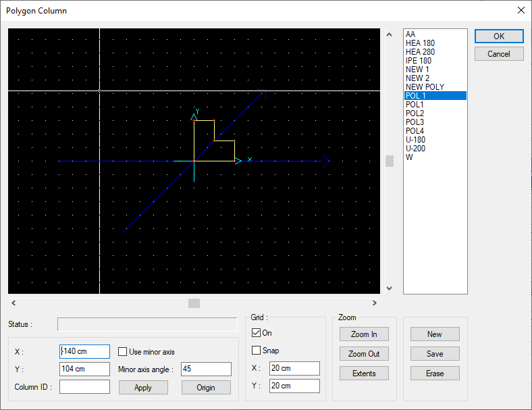
Task: Click the OK button
Action: click(x=498, y=36)
